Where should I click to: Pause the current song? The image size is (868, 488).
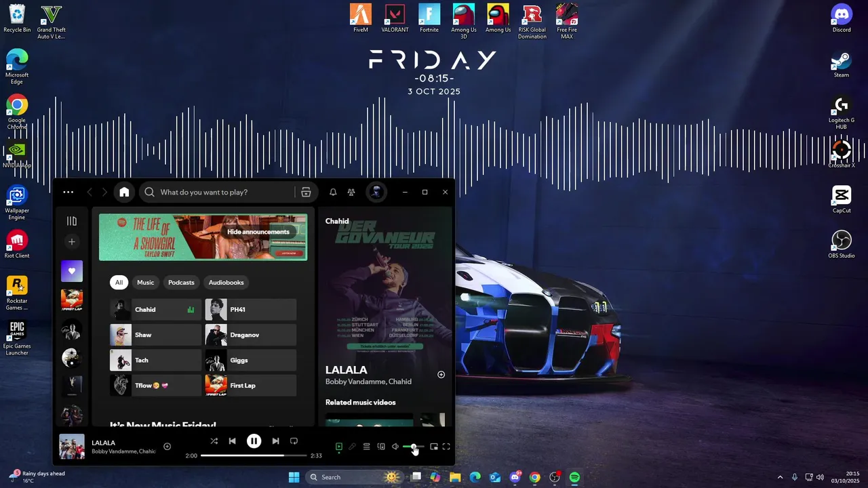254,441
